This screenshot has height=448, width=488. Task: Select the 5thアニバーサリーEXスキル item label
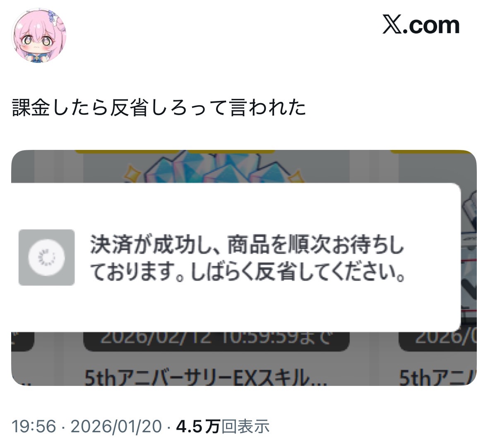pyautogui.click(x=206, y=378)
